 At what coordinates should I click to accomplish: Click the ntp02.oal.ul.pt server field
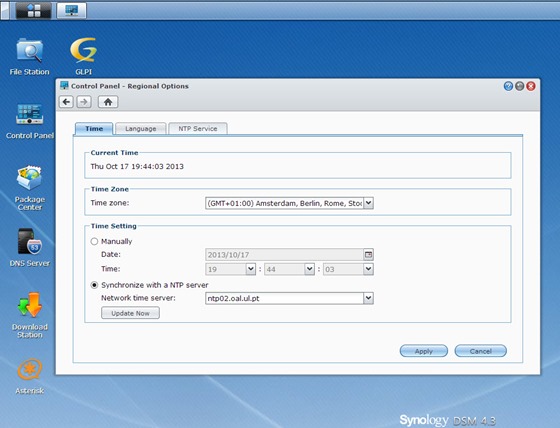coord(285,298)
